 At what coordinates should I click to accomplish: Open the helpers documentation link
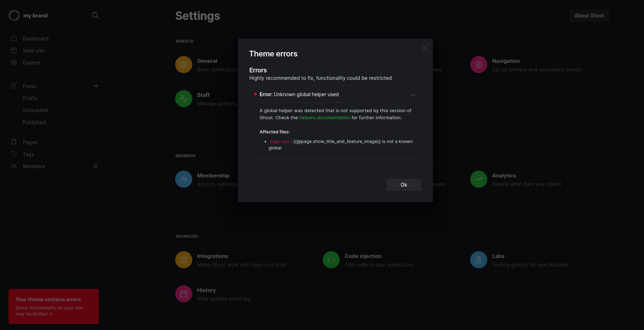click(x=324, y=117)
